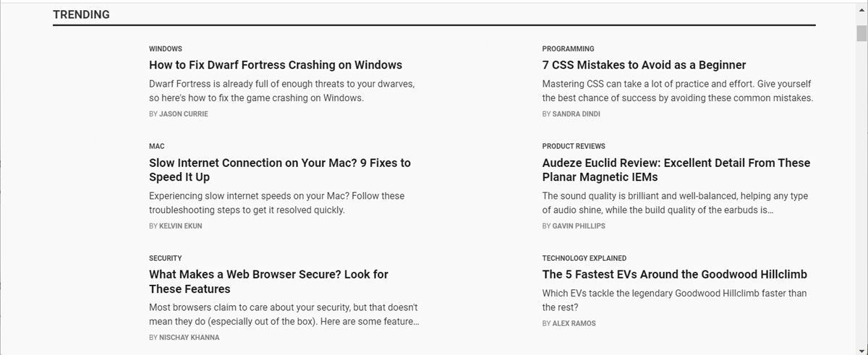
Task: Click the vertical scrollbar thumb
Action: tap(861, 33)
